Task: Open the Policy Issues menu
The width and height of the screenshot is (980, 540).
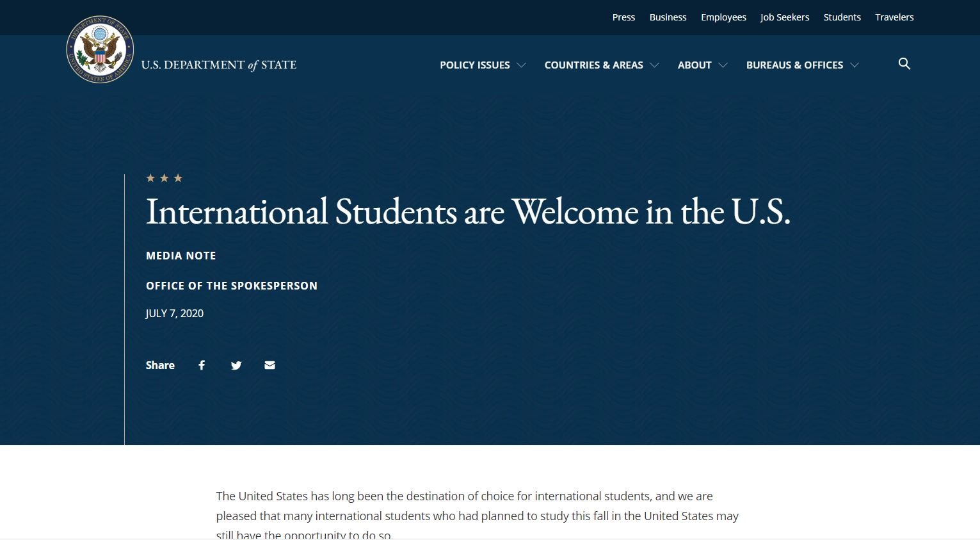Action: [474, 65]
